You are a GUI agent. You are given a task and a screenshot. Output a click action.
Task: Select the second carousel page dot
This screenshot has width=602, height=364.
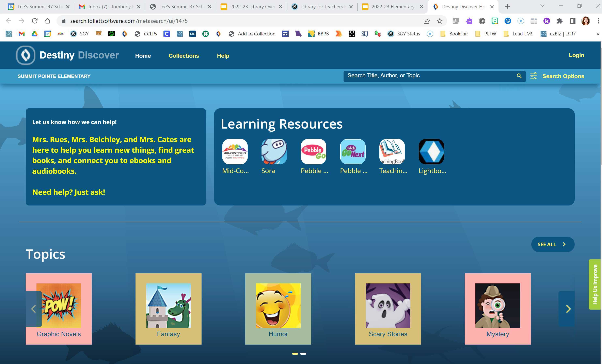[303, 353]
